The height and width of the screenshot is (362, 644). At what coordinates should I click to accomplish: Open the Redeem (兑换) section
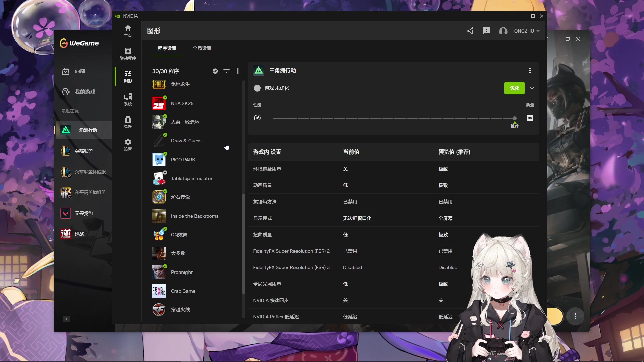tap(128, 122)
